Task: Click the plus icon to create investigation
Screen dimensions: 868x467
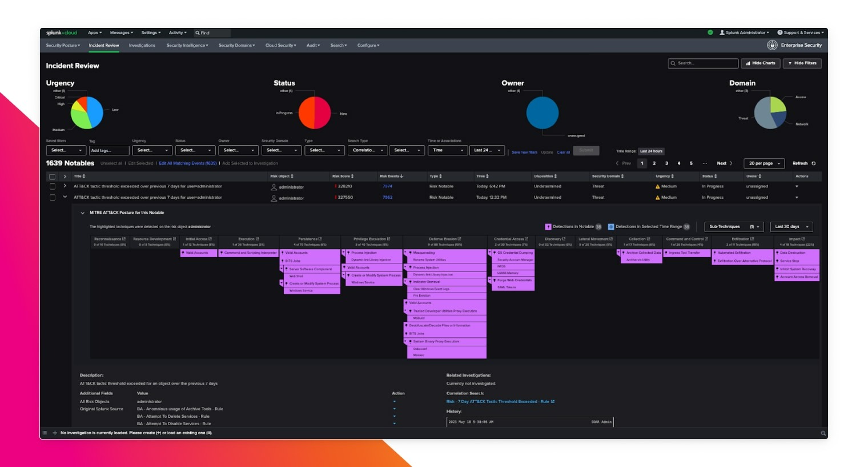Action: (55, 433)
